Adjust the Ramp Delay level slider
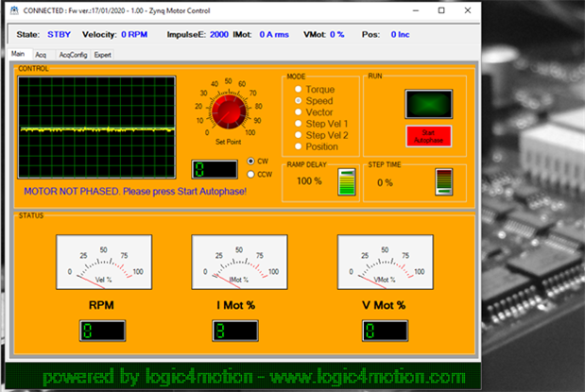The image size is (585, 392). point(347,181)
